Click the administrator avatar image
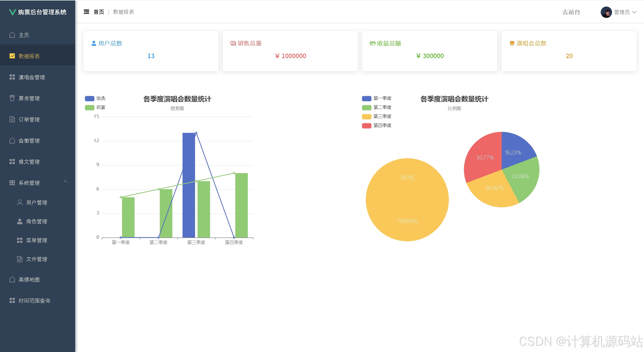 coord(606,12)
